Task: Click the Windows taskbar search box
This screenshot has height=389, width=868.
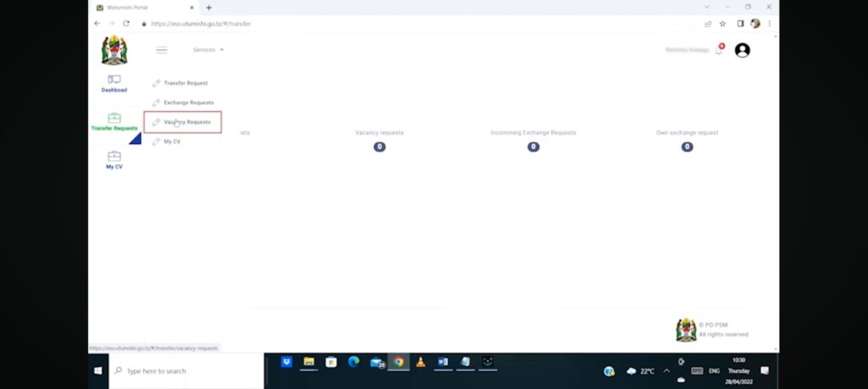Action: click(186, 371)
